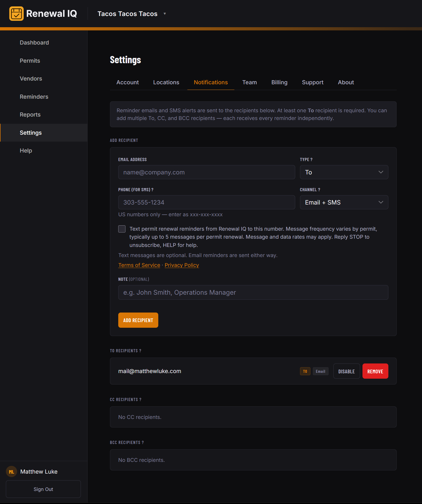Switch to the Locations tab
Screen dimensions: 422x504
(x=166, y=82)
